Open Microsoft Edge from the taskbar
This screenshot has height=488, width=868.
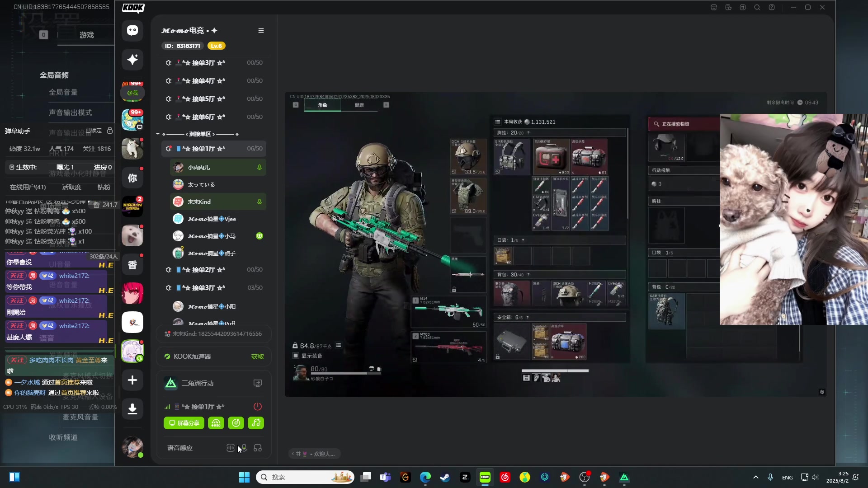pyautogui.click(x=425, y=477)
